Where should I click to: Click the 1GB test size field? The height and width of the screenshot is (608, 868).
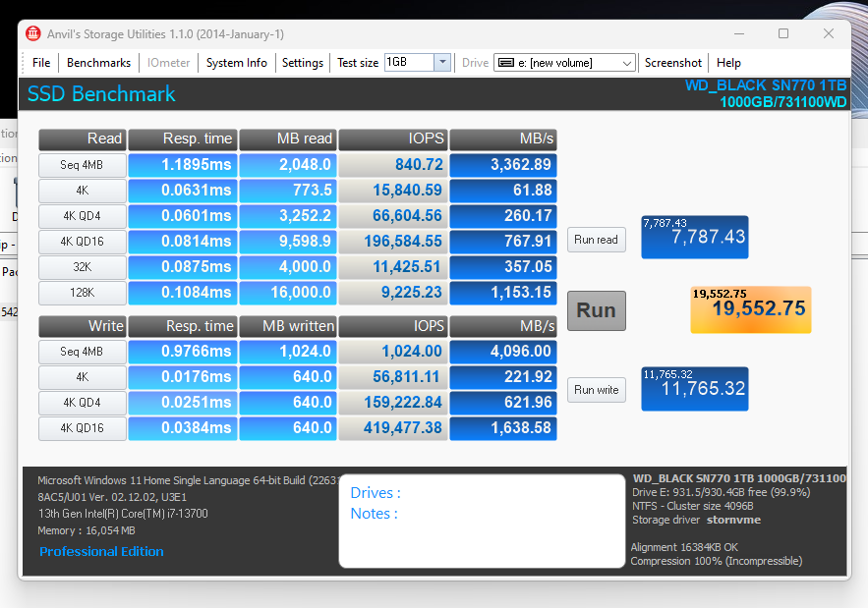[409, 62]
